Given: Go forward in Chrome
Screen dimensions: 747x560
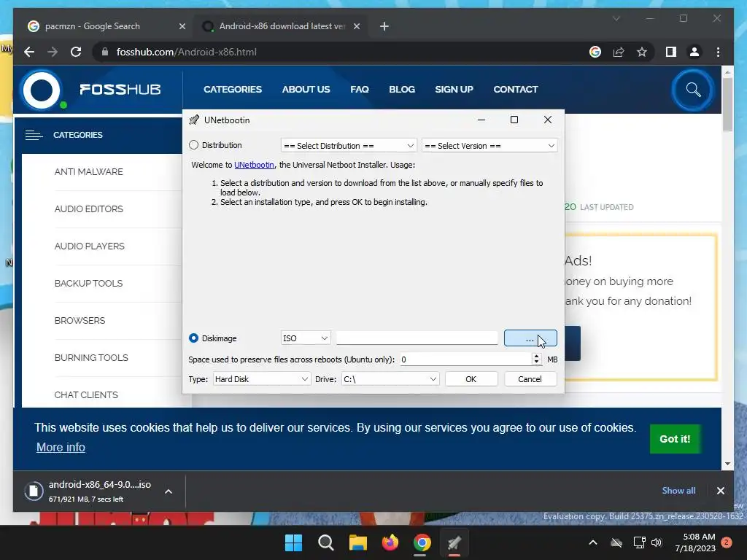Looking at the screenshot, I should [x=53, y=52].
